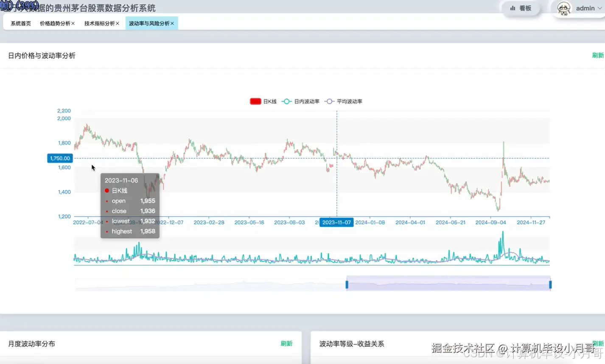The image size is (605, 364).
Task: Toggle the 日内波动率 legend series
Action: click(x=300, y=101)
